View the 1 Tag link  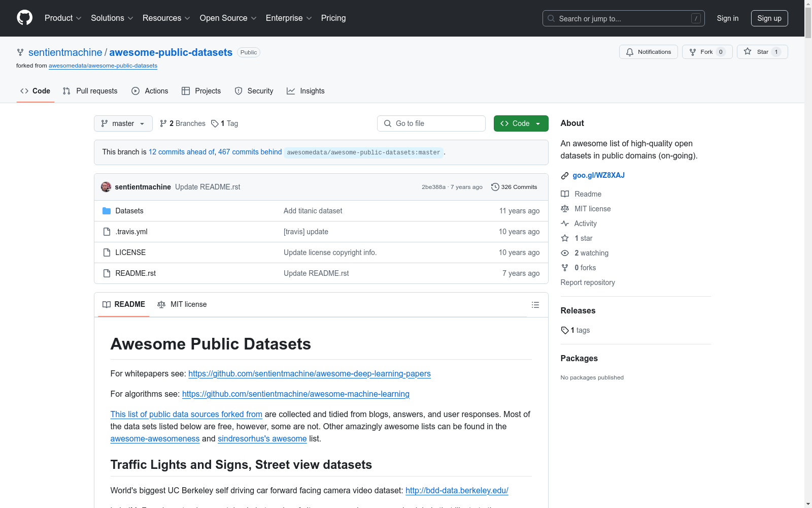click(x=225, y=123)
